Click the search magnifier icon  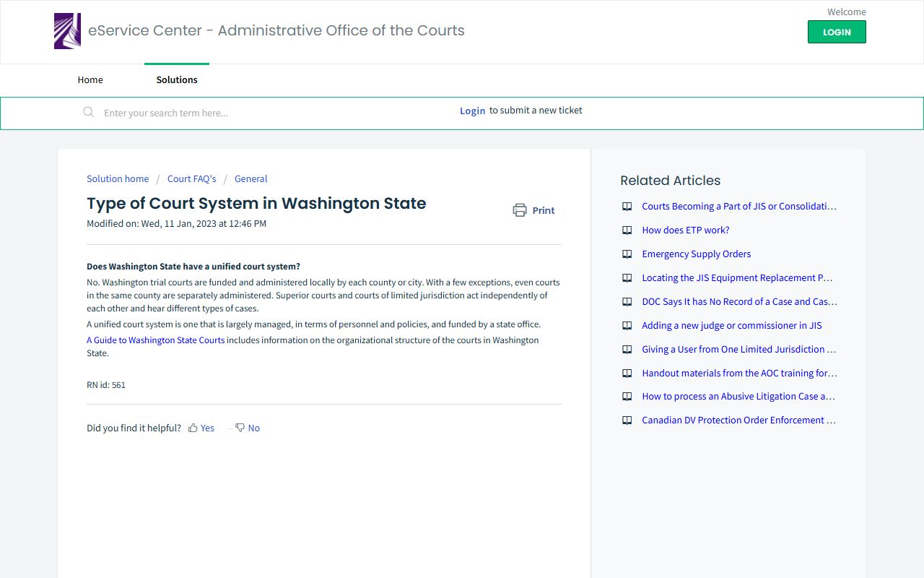pyautogui.click(x=89, y=112)
